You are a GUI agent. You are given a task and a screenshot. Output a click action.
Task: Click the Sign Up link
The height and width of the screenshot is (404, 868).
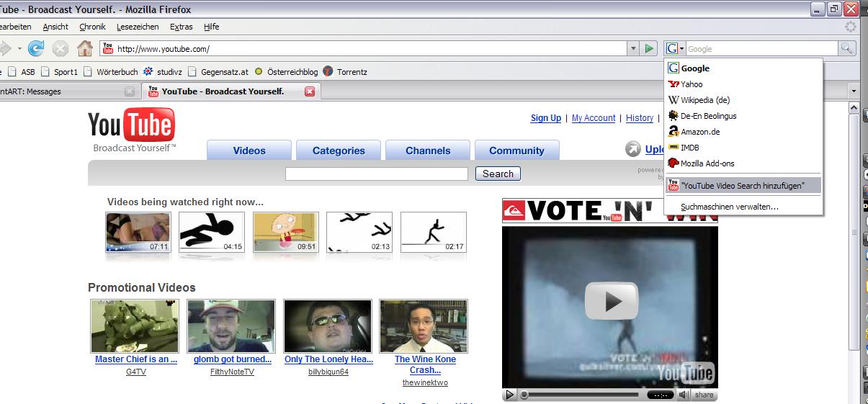coord(546,118)
